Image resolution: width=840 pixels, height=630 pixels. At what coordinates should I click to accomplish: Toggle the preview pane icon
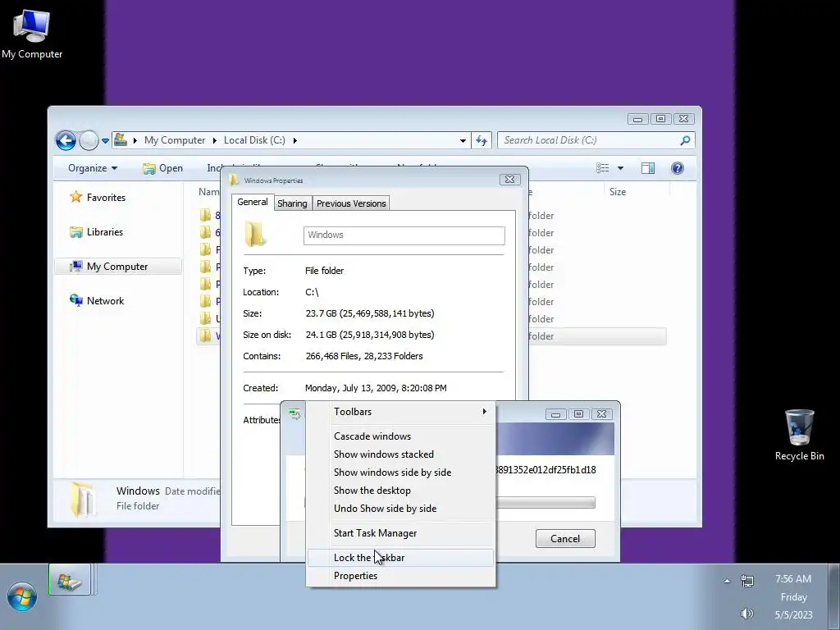pyautogui.click(x=648, y=168)
